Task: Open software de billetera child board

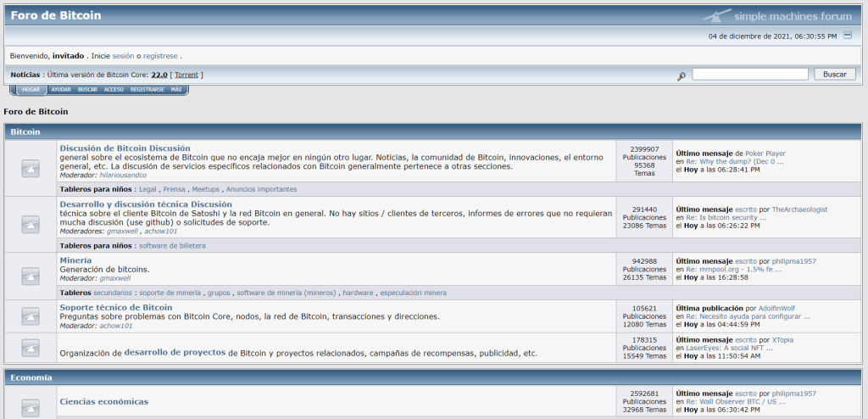Action: (172, 245)
